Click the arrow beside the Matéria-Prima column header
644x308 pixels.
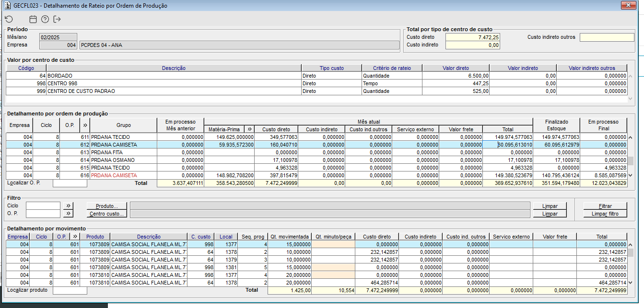click(249, 129)
